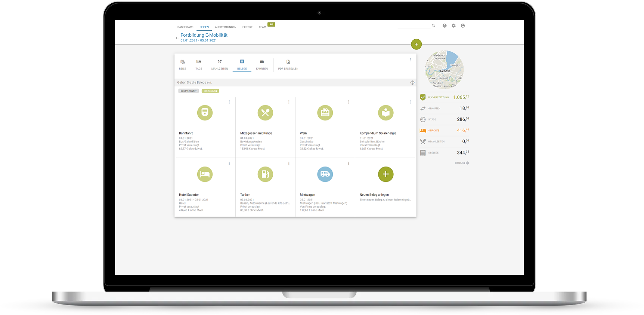Open the Mietwagen rental van icon
The height and width of the screenshot is (315, 644).
(325, 174)
